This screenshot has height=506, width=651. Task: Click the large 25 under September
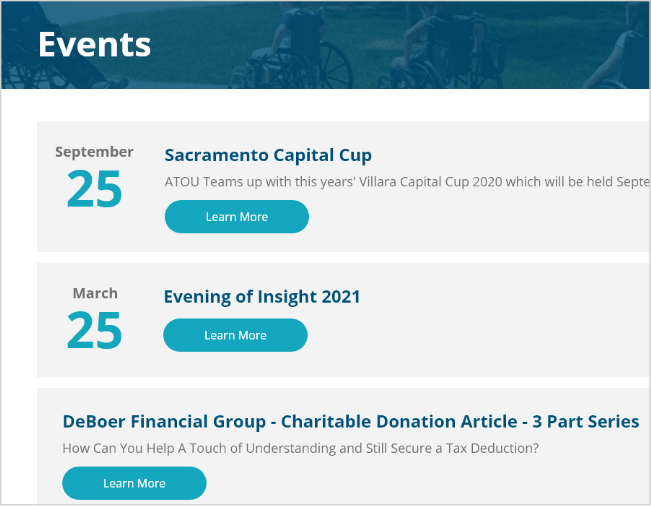[94, 189]
